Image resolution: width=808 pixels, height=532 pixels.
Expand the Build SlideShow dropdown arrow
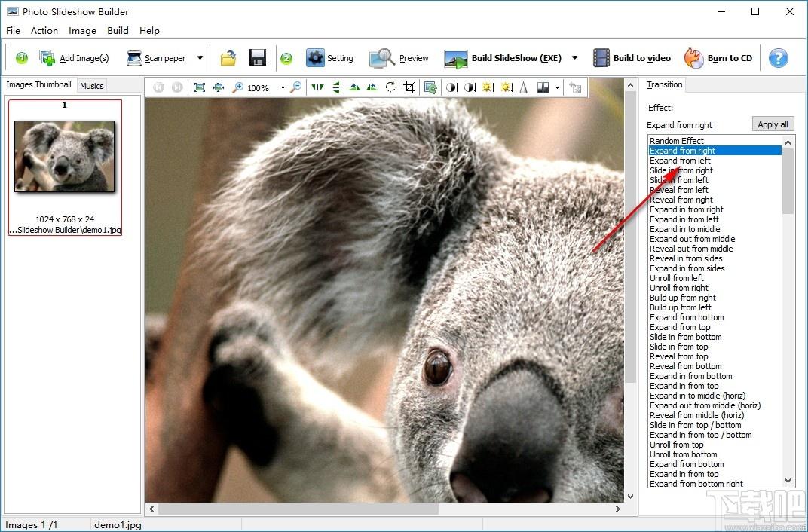pyautogui.click(x=574, y=58)
